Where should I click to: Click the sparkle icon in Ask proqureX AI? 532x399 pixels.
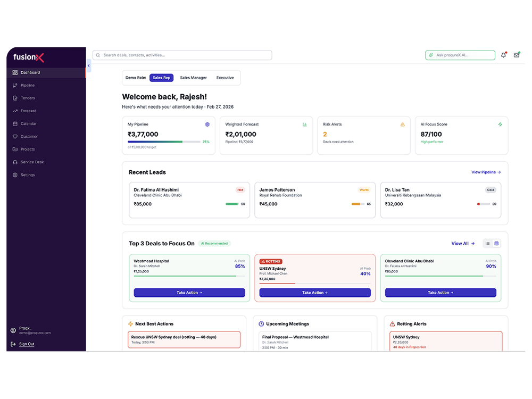[431, 55]
